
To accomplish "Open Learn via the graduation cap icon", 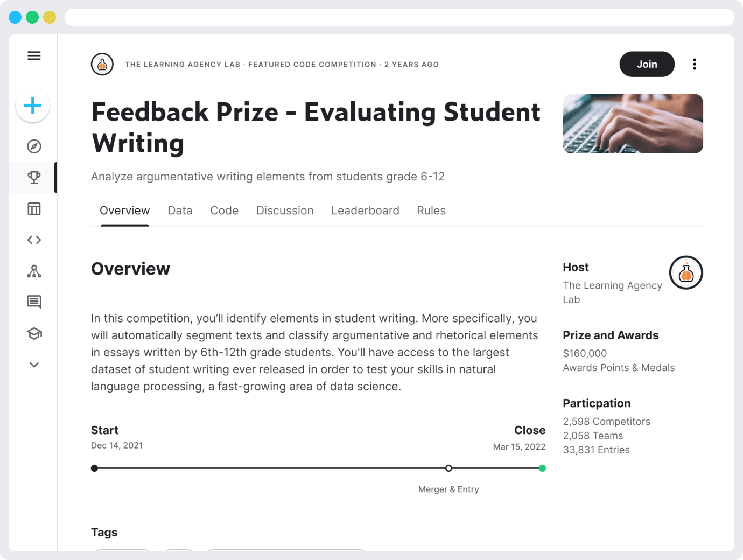I will tap(33, 333).
